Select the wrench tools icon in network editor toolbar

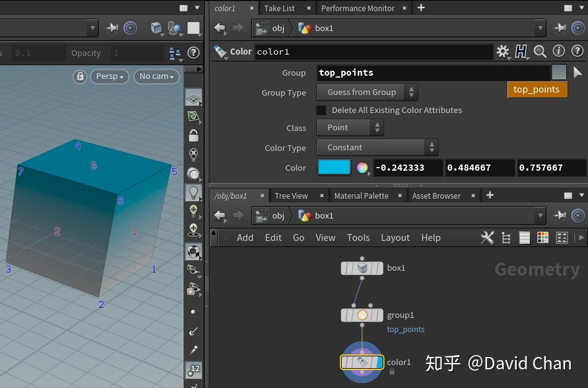(488, 237)
